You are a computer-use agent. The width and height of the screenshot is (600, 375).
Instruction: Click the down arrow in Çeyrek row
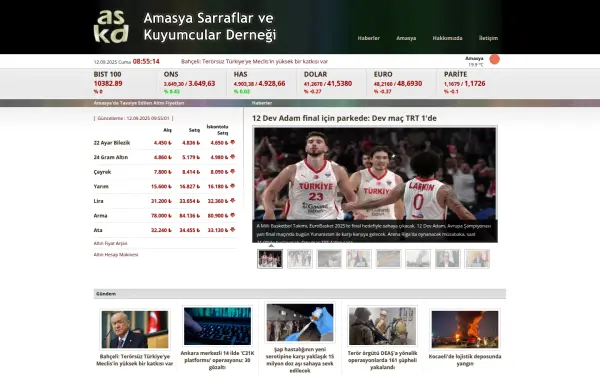pos(232,171)
